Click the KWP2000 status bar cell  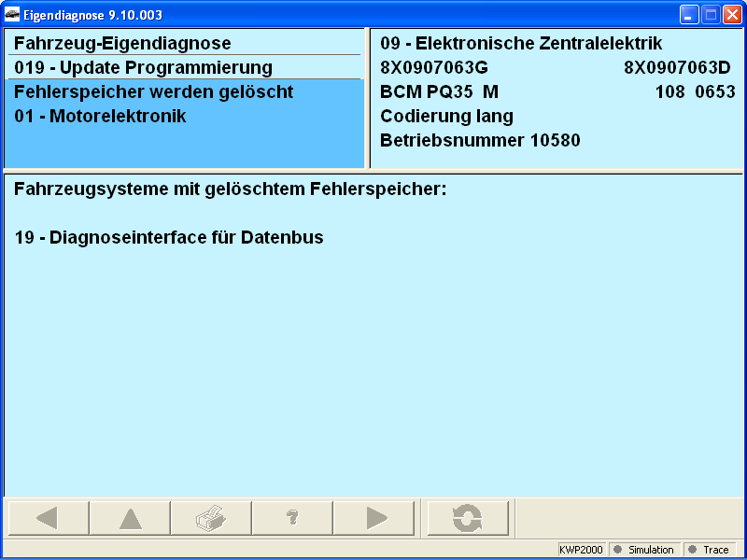[x=582, y=550]
